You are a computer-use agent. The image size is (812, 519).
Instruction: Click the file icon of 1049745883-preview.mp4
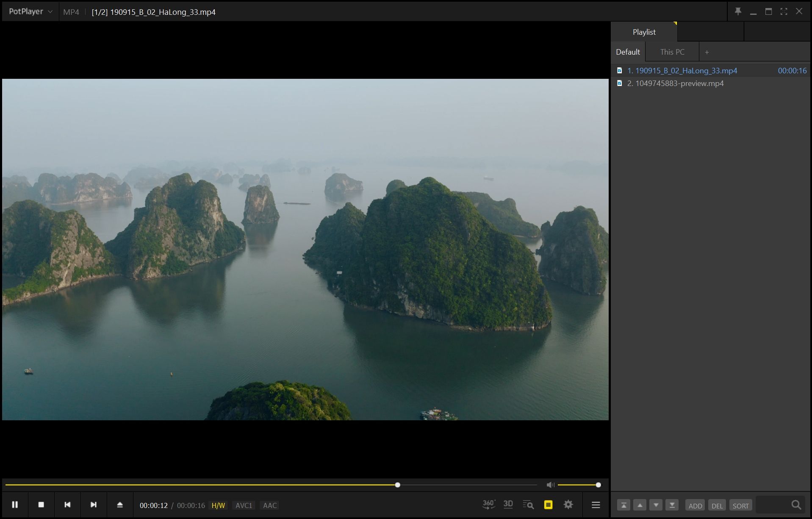(x=620, y=83)
